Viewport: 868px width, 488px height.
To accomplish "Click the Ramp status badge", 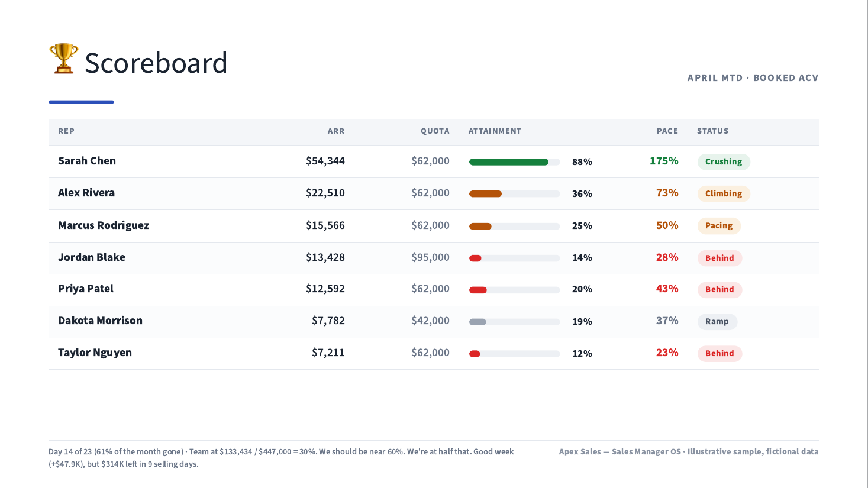I will (717, 322).
